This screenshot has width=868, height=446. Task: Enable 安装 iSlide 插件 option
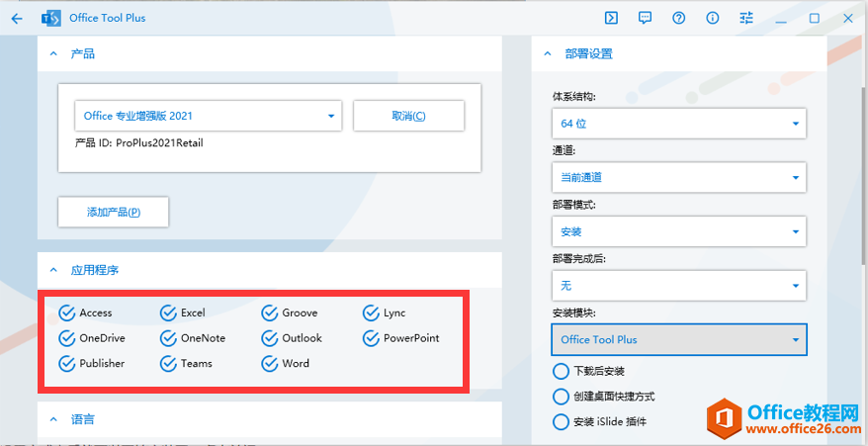561,421
